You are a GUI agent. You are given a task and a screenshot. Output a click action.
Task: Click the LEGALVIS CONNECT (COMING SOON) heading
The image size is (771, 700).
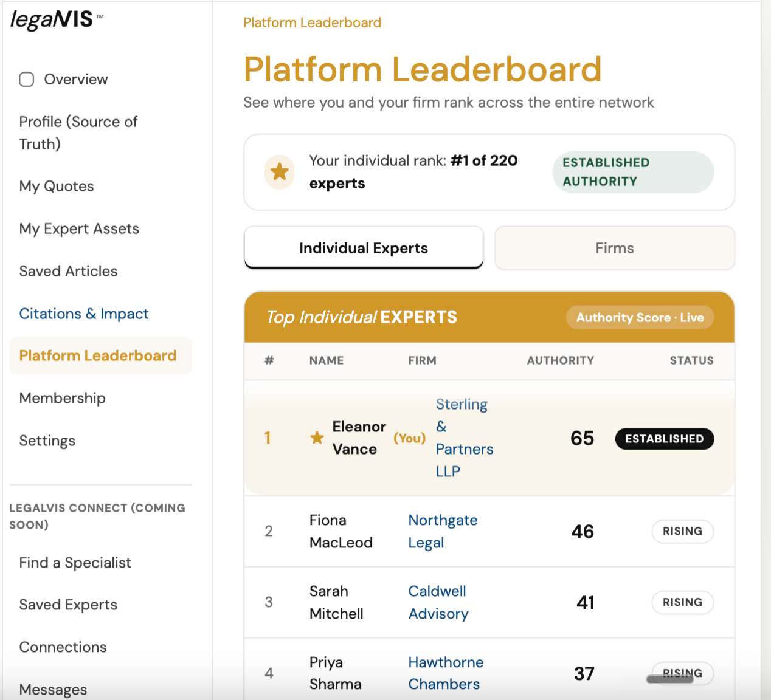97,516
